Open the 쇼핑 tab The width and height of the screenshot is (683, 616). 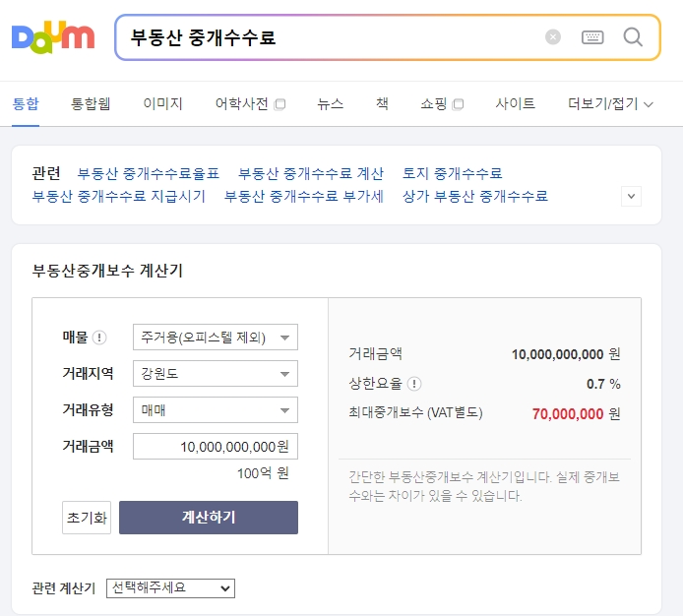(433, 104)
